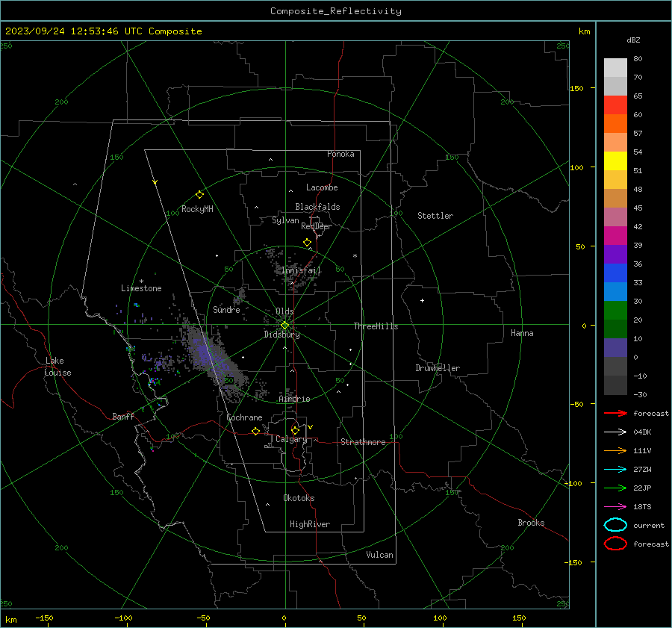Click the orange 111V arrow in legend
Viewport: 672px width, 628px height.
pos(615,450)
